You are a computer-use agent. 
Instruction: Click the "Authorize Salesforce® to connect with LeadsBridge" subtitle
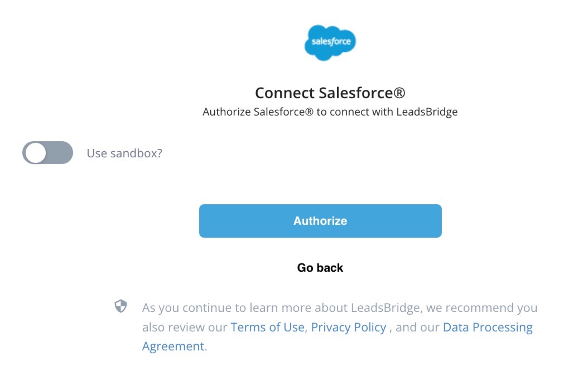coord(330,112)
